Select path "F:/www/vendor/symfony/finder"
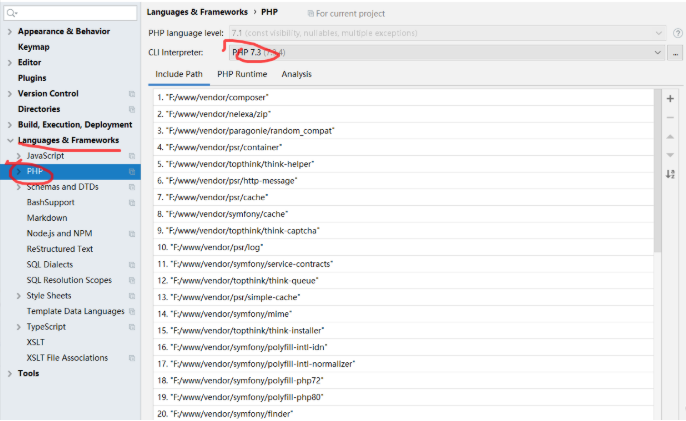Viewport: 686px width, 421px height. (403, 414)
